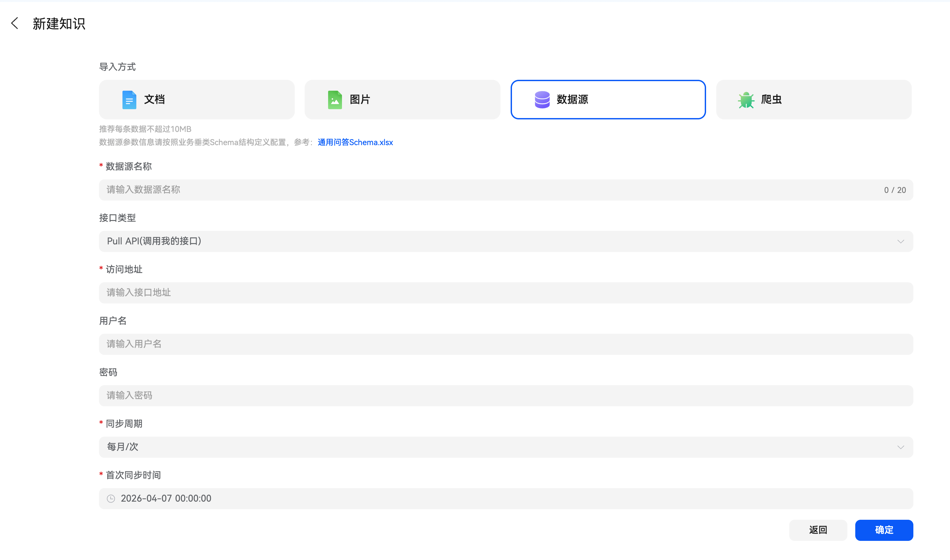Viewport: 950px width, 560px height.
Task: Click the 推荐每条数据不超过10MB hint text
Action: pos(145,129)
